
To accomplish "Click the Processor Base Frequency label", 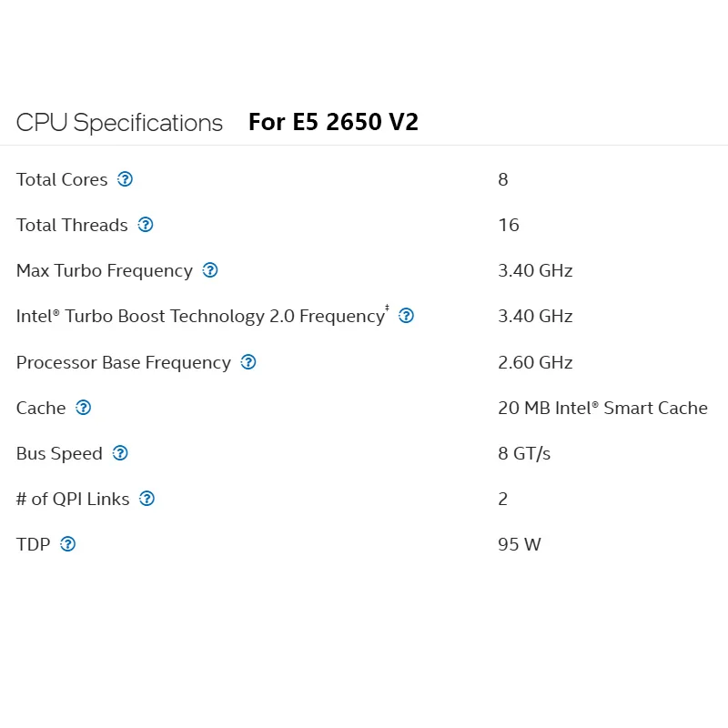I will pos(123,362).
